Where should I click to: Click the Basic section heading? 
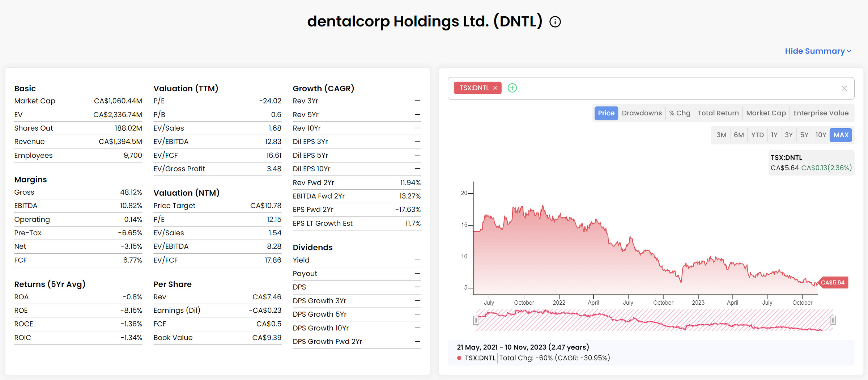[x=25, y=88]
